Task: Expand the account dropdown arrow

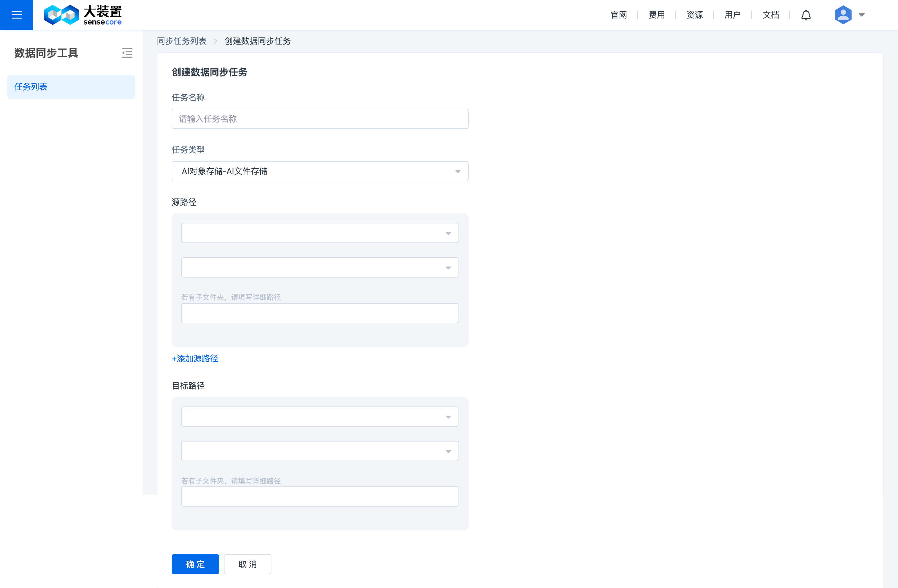Action: [861, 15]
